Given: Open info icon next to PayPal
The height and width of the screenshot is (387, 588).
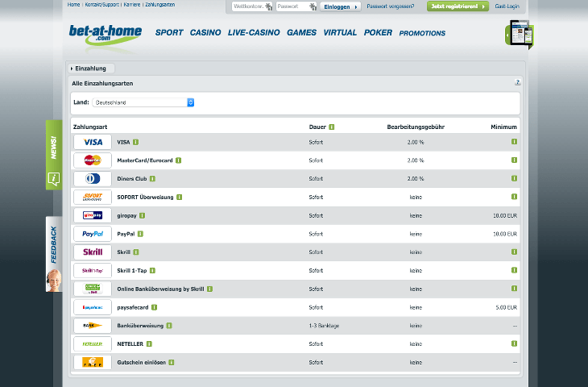Looking at the screenshot, I should (140, 234).
